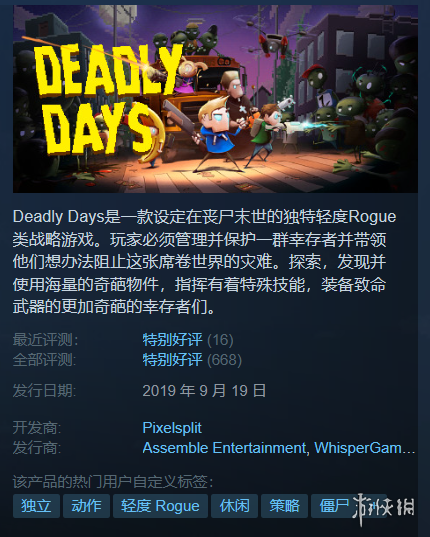The image size is (430, 537).
Task: Click the game description paragraph
Action: click(x=204, y=262)
